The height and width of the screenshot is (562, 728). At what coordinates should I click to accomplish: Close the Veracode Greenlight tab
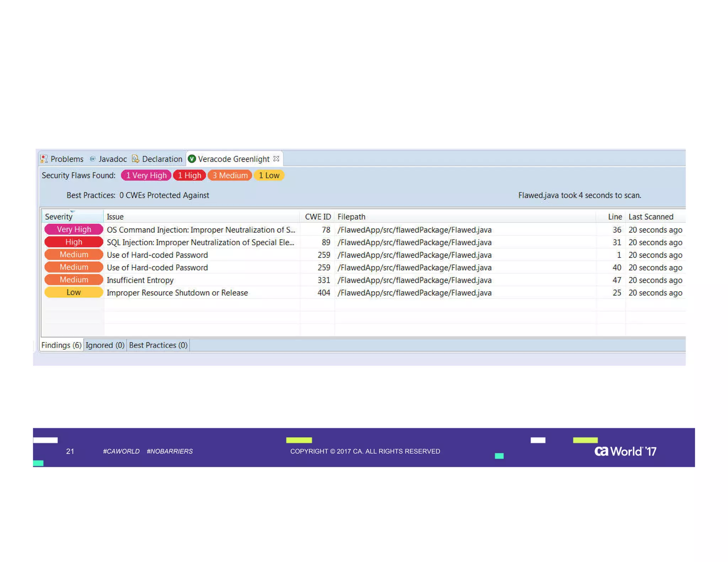click(276, 158)
